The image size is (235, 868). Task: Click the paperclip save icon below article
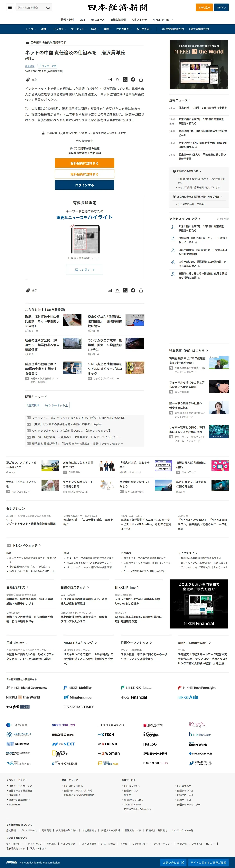point(28,290)
